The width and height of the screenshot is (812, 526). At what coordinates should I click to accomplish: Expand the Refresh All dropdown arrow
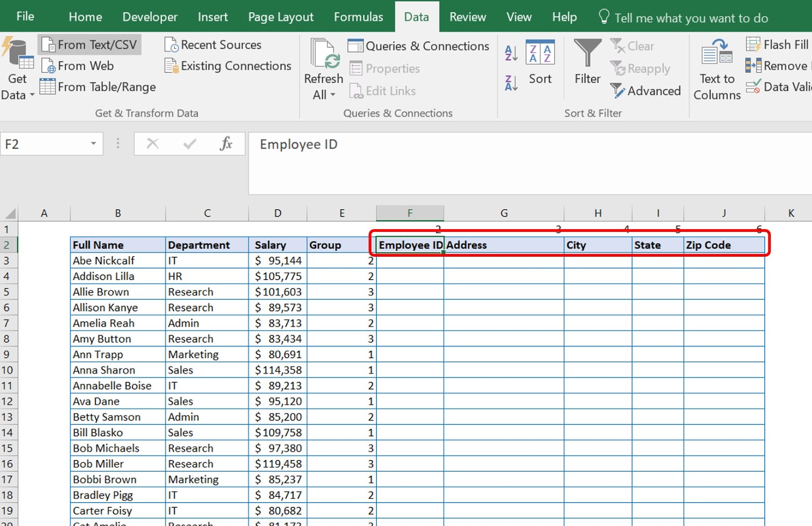(332, 95)
